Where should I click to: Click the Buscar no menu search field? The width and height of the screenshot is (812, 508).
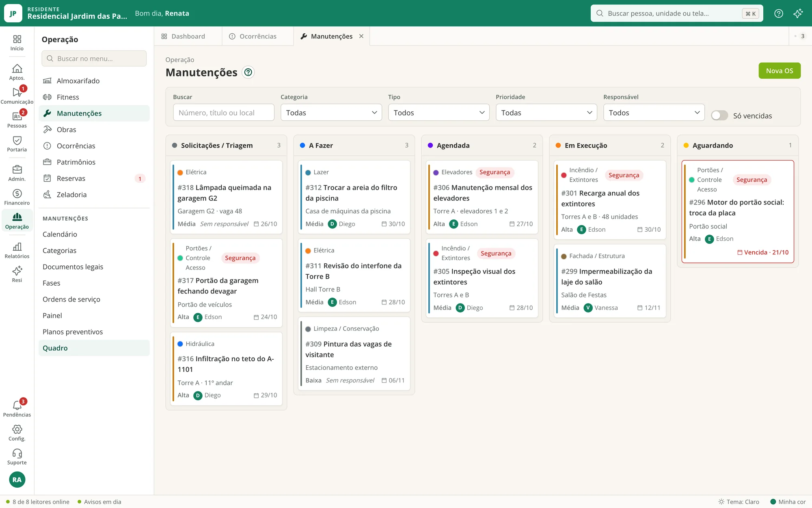[94, 59]
